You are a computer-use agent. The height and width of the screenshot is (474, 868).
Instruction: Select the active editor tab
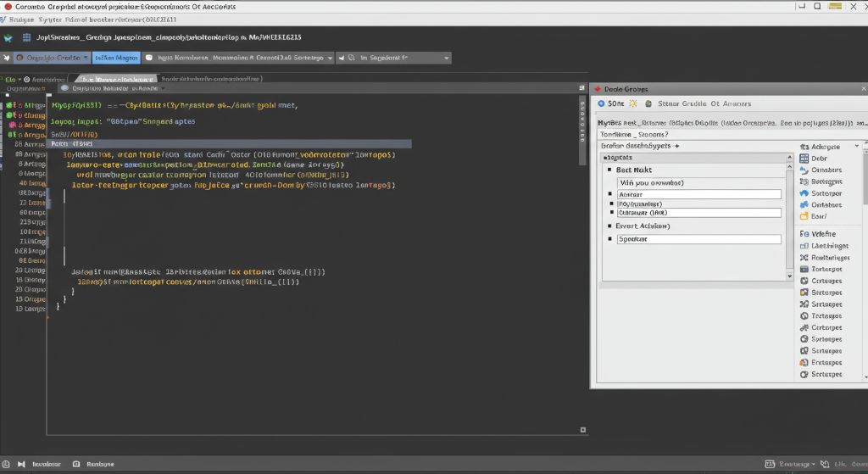tap(115, 79)
